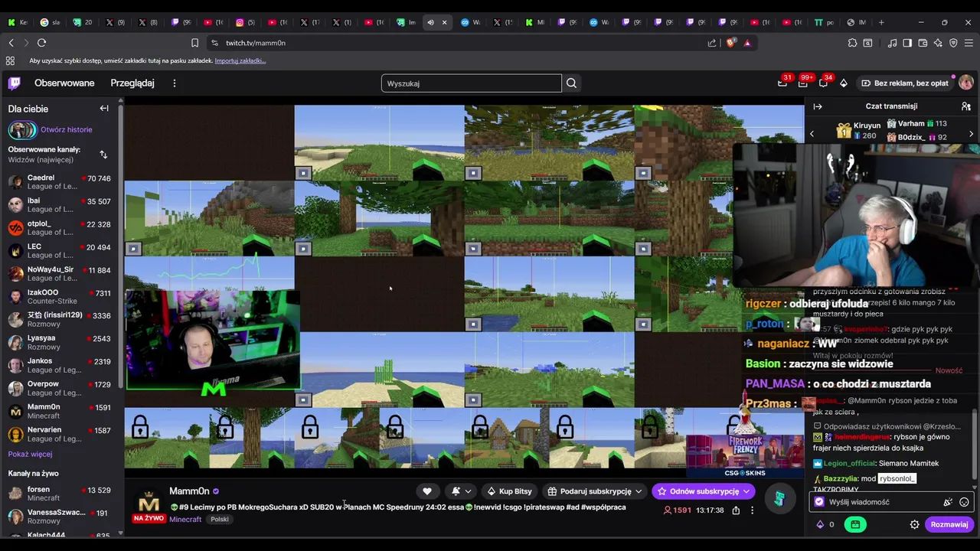
Task: Open NoWay4u_Sir channel in sidebar
Action: click(60, 274)
